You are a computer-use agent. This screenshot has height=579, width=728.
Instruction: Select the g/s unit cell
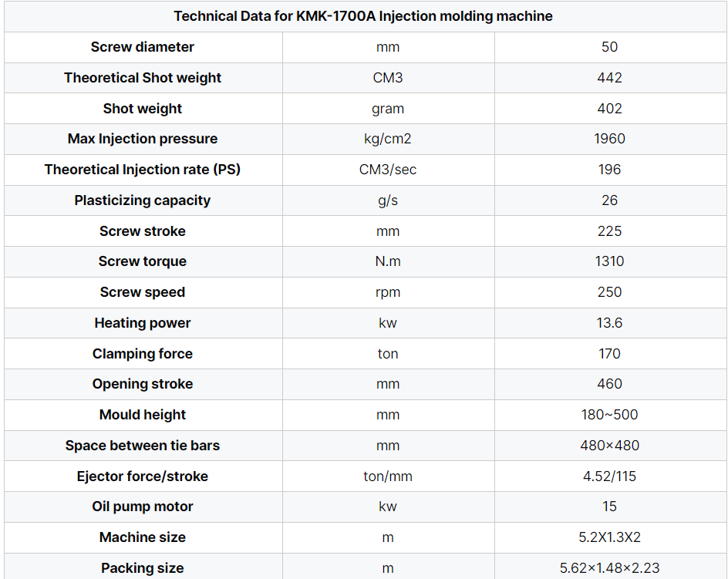pyautogui.click(x=388, y=200)
